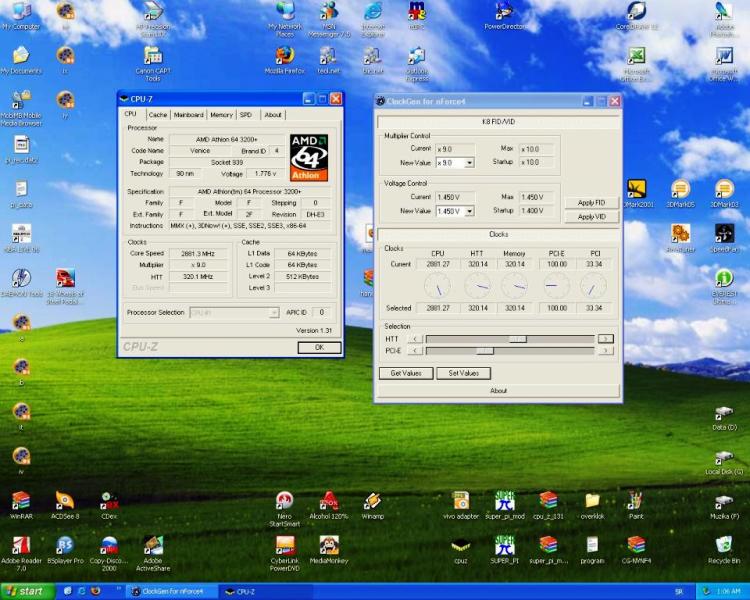Switch to the Memory tab in CPU-Z
The image size is (750, 600).
point(221,115)
